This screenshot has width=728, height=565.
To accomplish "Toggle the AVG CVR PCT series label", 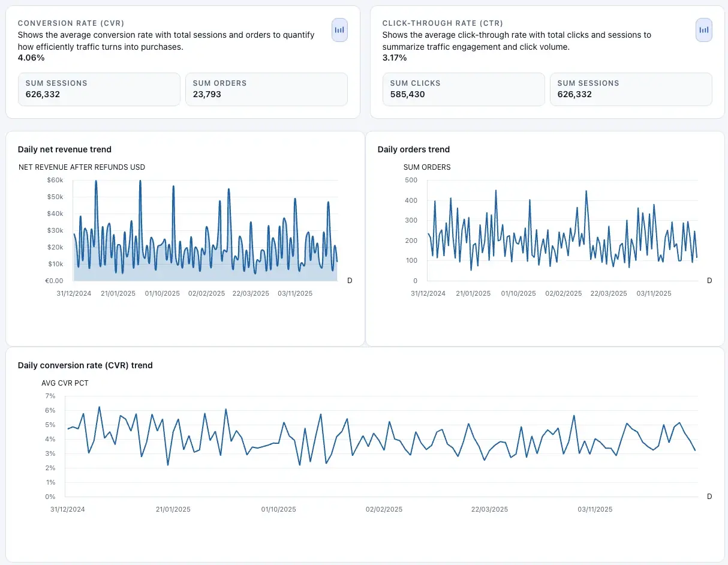I will point(65,383).
